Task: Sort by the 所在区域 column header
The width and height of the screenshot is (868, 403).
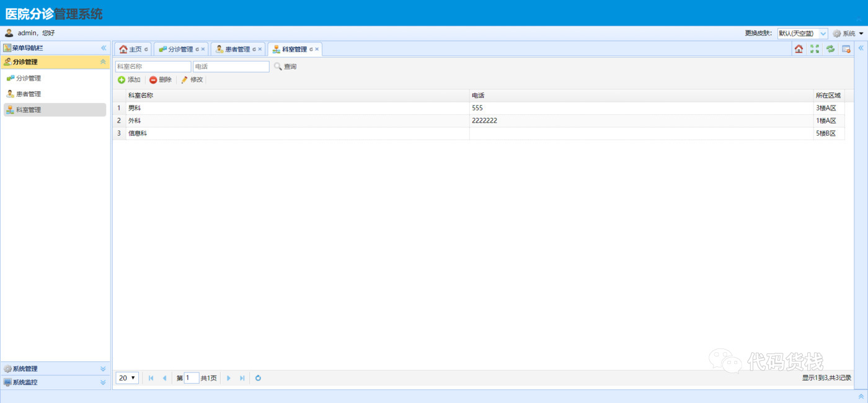Action: point(829,95)
